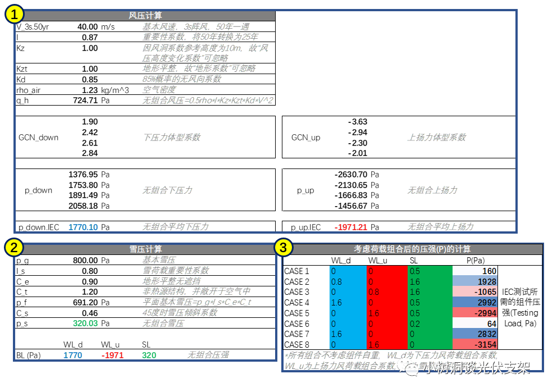Select the 无组合平均上扬力 note
This screenshot has height=392, width=548.
click(440, 227)
